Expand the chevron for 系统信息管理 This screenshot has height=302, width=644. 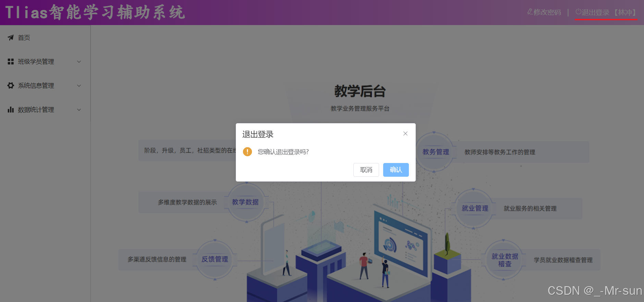pyautogui.click(x=79, y=86)
